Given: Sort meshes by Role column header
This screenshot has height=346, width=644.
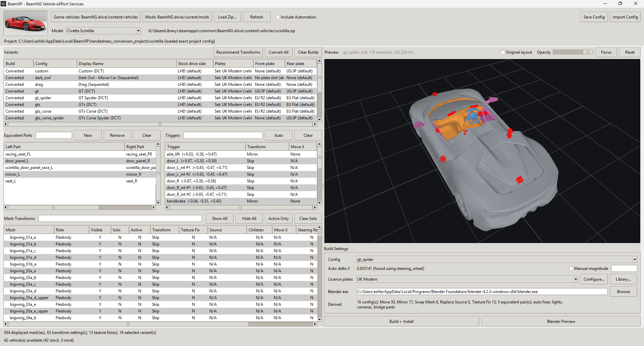Looking at the screenshot, I should click(71, 230).
